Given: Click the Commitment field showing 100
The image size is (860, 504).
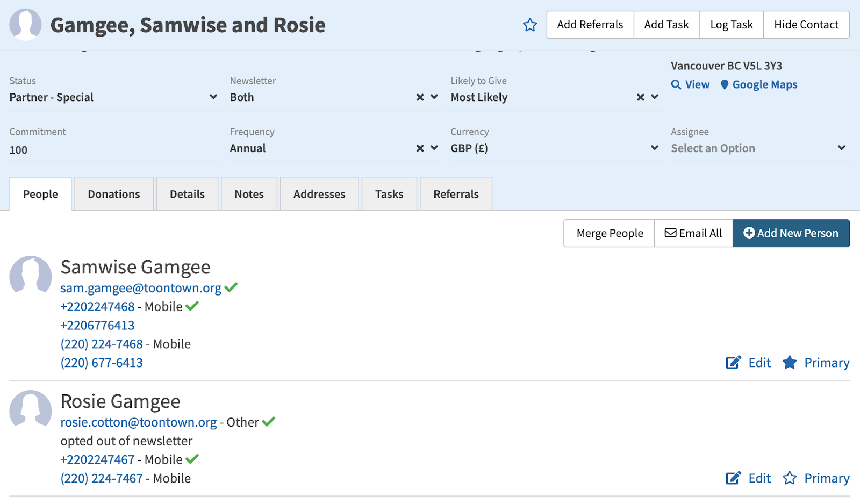Looking at the screenshot, I should pos(113,150).
